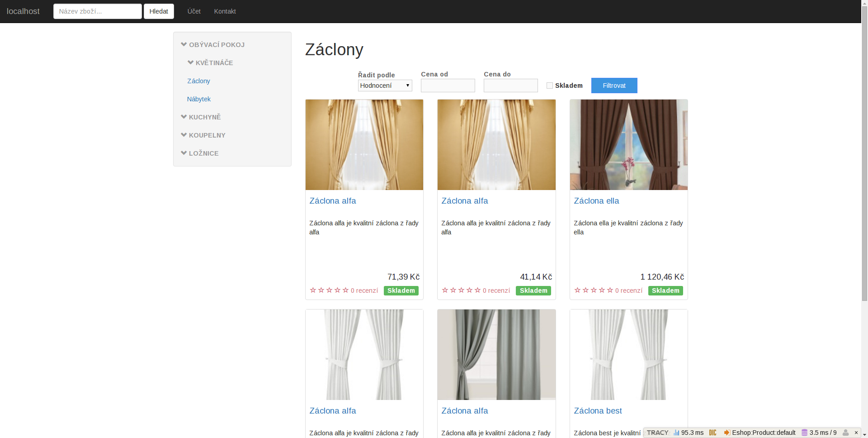
Task: Open Tracy user identity icon
Action: pyautogui.click(x=845, y=433)
